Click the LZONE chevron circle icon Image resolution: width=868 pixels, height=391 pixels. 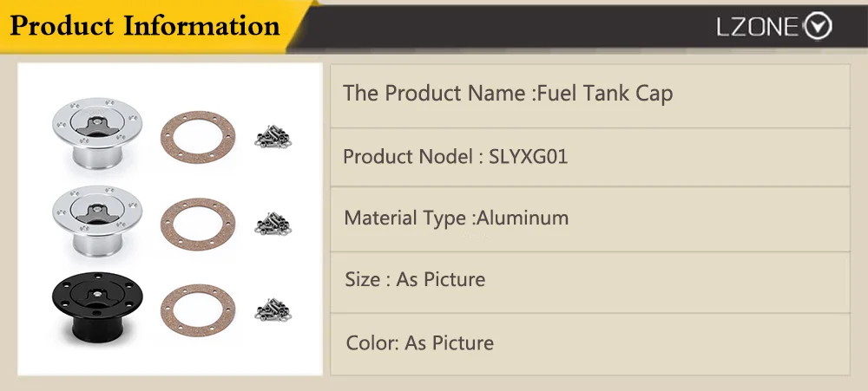click(x=819, y=26)
